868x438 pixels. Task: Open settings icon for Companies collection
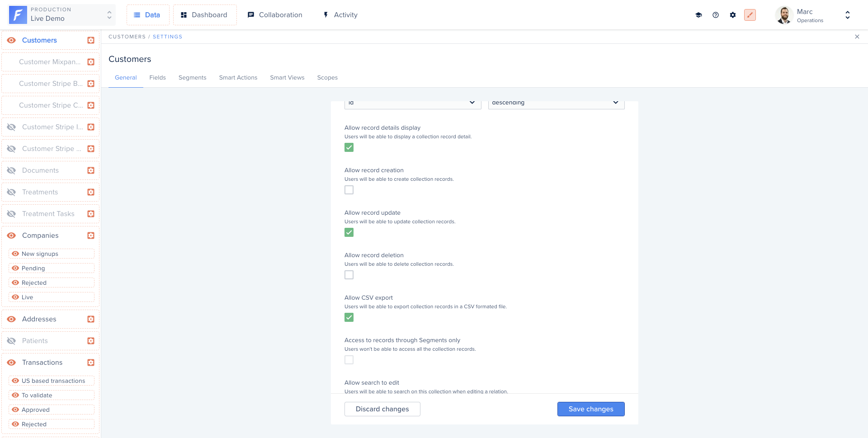pyautogui.click(x=91, y=235)
